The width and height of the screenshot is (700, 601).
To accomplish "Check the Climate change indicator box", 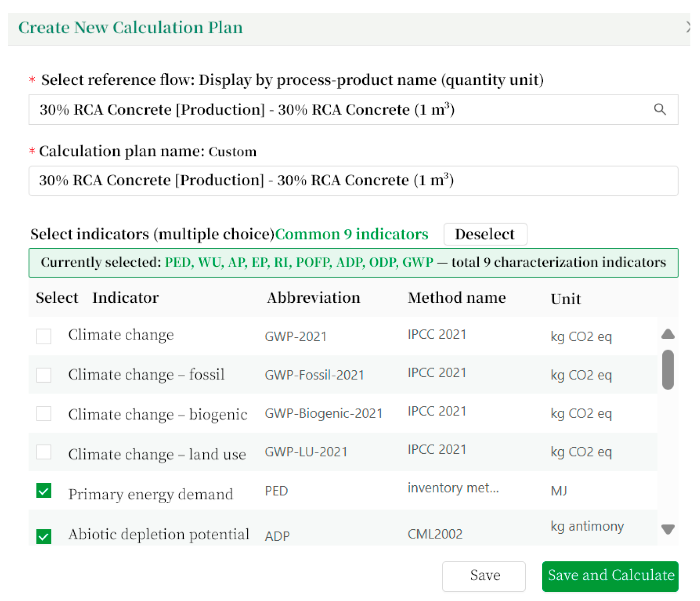I will pyautogui.click(x=44, y=336).
